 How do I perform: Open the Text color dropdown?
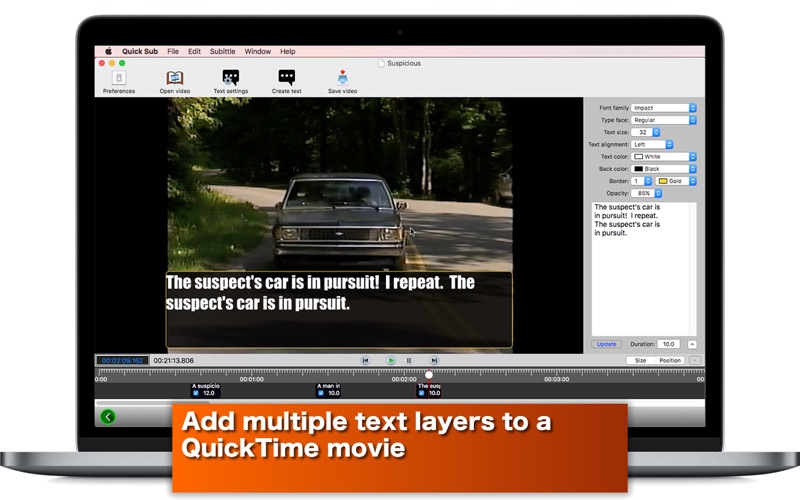coord(663,157)
